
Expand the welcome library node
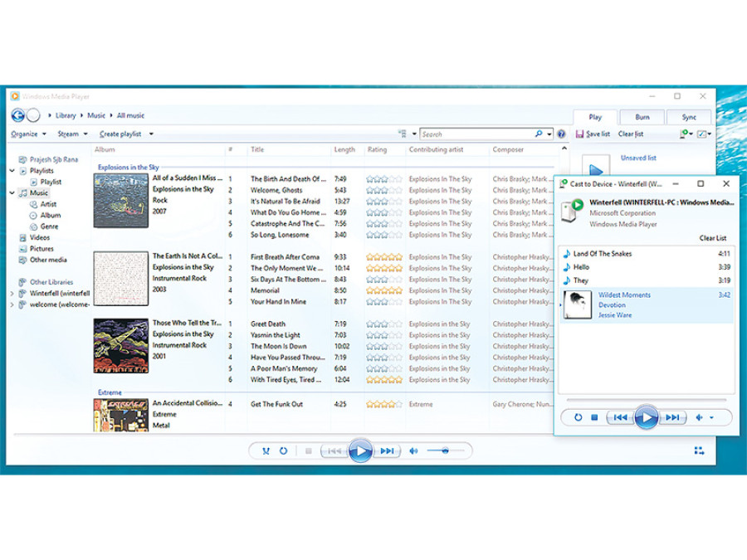(12, 304)
